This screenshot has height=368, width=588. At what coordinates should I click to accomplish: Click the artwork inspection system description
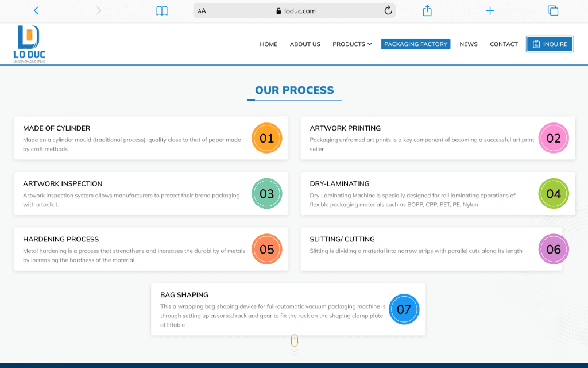[131, 200]
